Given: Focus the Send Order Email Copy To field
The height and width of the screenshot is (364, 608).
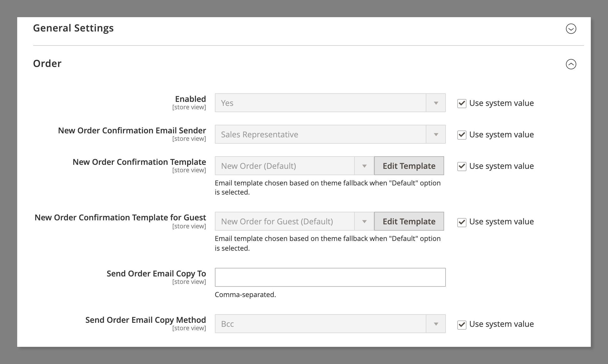Looking at the screenshot, I should (330, 277).
